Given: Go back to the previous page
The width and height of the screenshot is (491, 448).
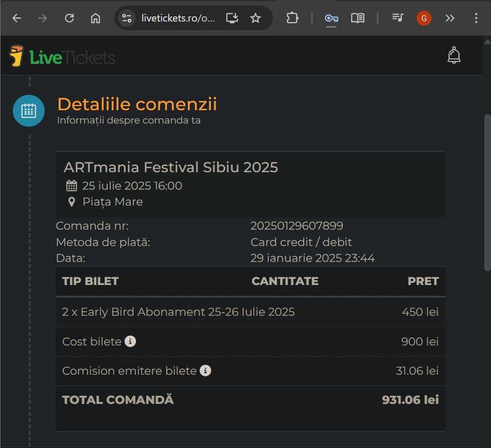Looking at the screenshot, I should [16, 18].
